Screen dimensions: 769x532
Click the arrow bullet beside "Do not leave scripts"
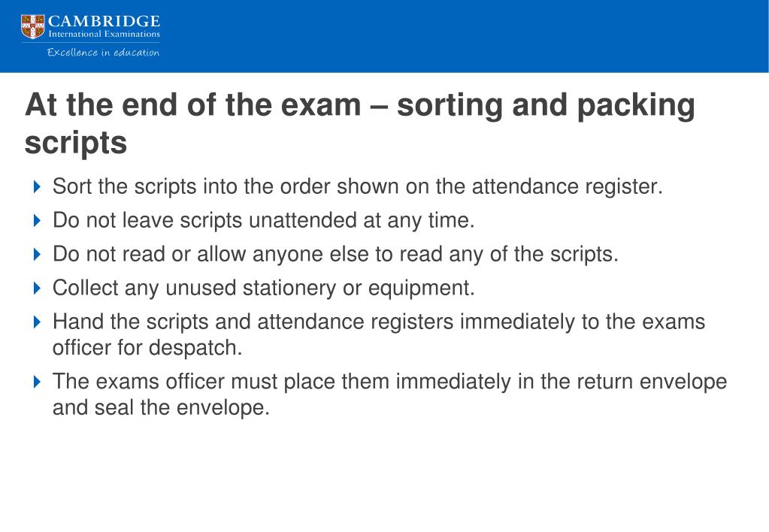tap(38, 221)
